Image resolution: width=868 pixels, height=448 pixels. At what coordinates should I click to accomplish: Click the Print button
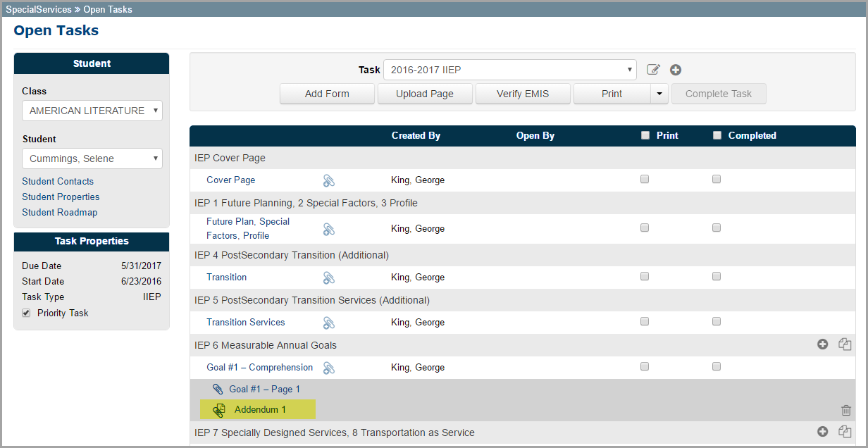[x=612, y=94]
